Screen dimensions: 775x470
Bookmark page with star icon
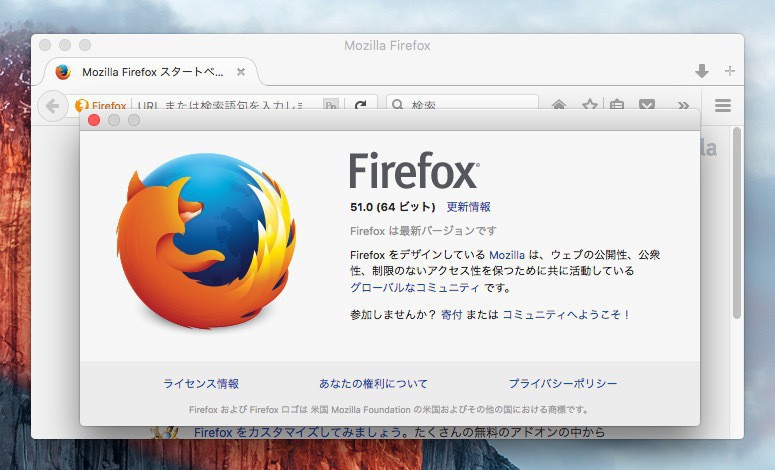[x=589, y=104]
